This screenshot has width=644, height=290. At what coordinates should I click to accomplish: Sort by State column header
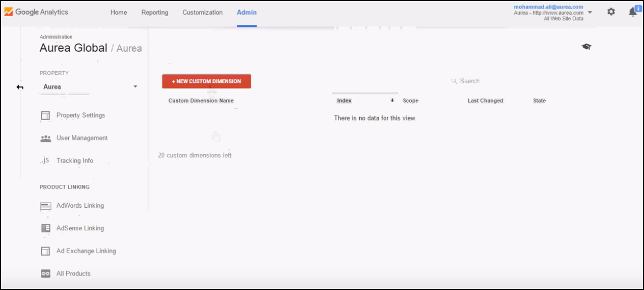tap(539, 101)
